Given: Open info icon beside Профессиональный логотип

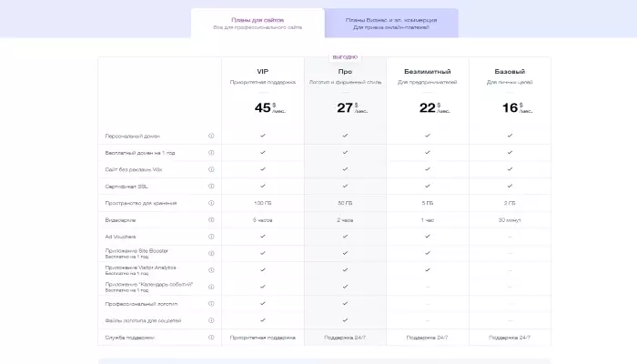Looking at the screenshot, I should click(211, 304).
